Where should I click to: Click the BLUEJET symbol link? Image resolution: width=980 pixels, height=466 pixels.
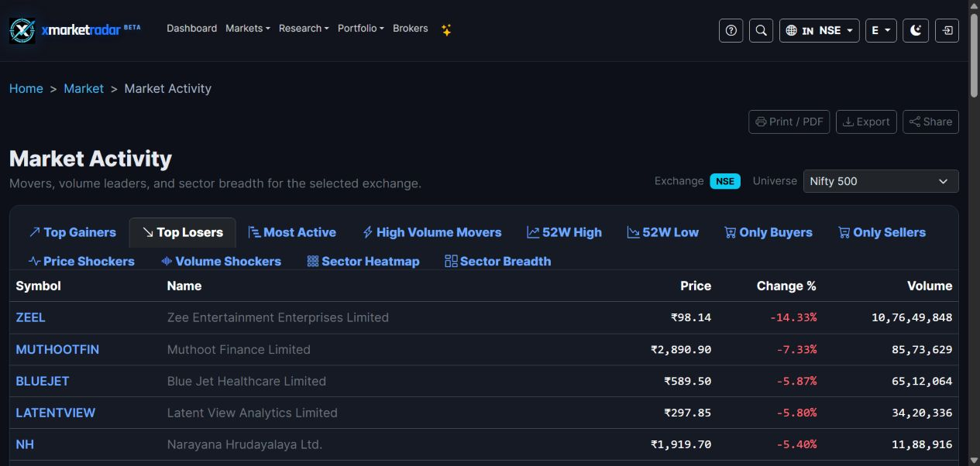coord(43,381)
